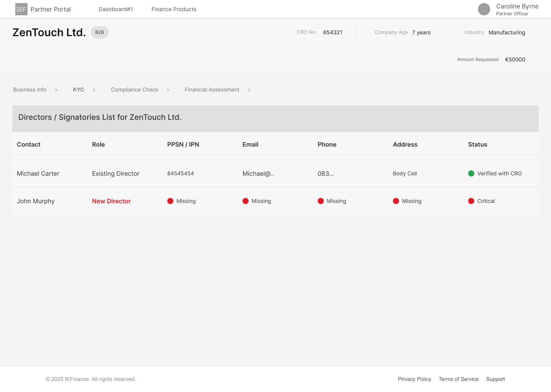This screenshot has height=392, width=551.
Task: Click the green Verified with CRO status dot
Action: 471,173
